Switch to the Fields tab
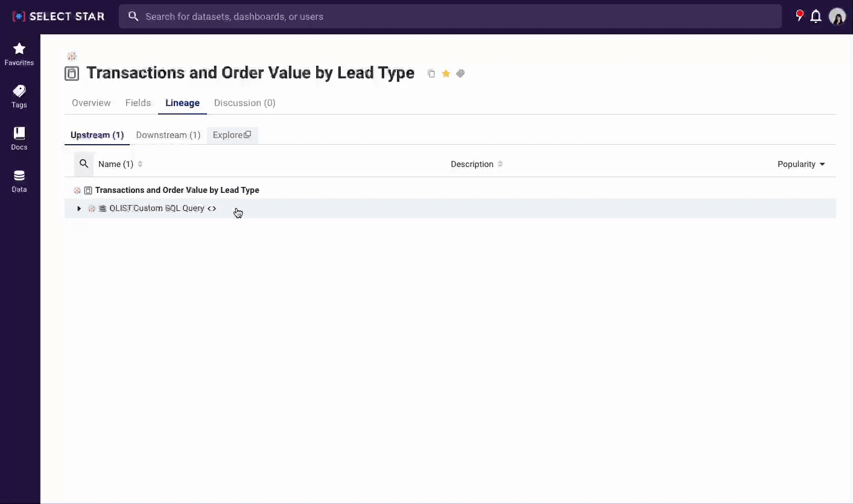853x504 pixels. (x=138, y=103)
